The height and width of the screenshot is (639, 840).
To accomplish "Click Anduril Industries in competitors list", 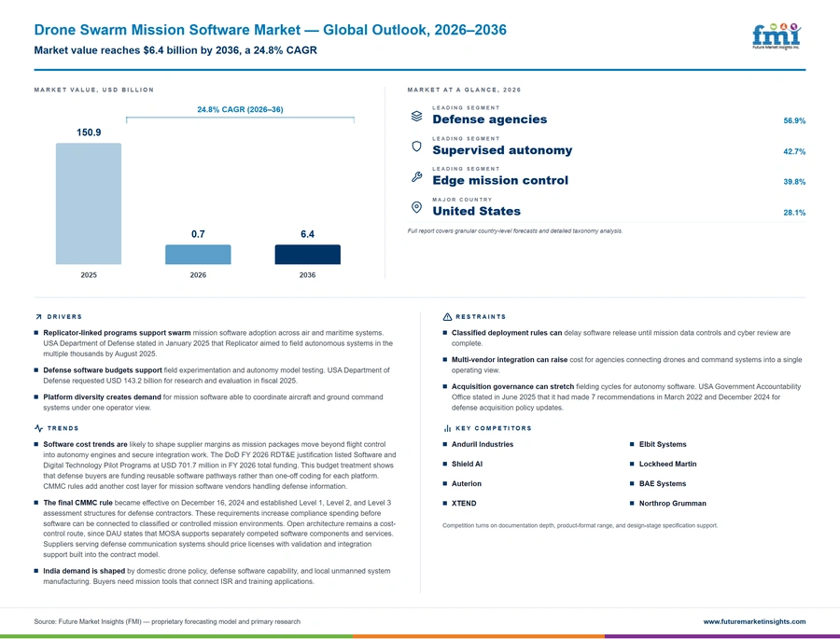I will 483,444.
